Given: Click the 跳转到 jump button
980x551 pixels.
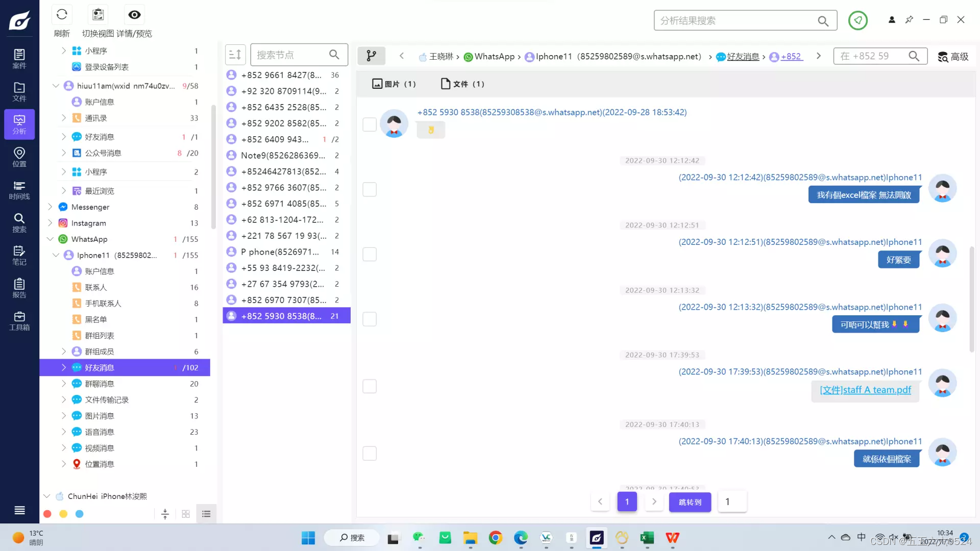Looking at the screenshot, I should [690, 502].
